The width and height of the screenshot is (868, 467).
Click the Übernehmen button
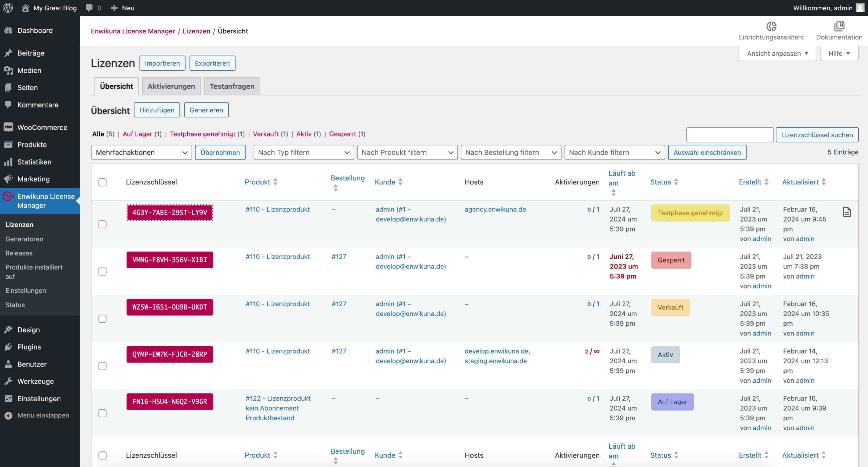coord(220,152)
